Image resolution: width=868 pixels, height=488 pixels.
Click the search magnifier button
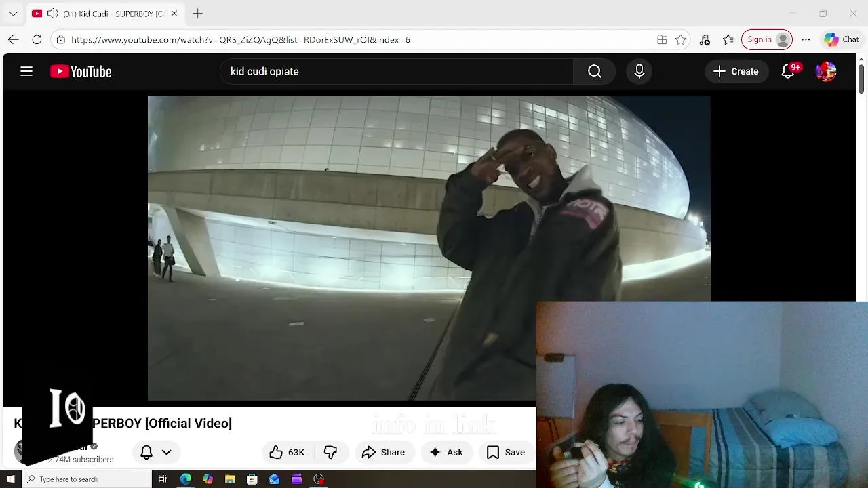click(x=595, y=71)
